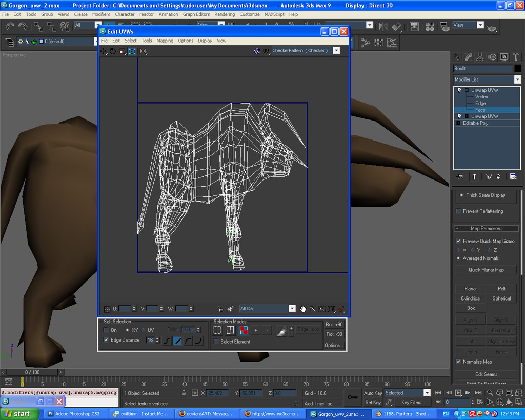Image resolution: width=525 pixels, height=420 pixels.
Task: Enable Select Element checkbox
Action: 216,342
